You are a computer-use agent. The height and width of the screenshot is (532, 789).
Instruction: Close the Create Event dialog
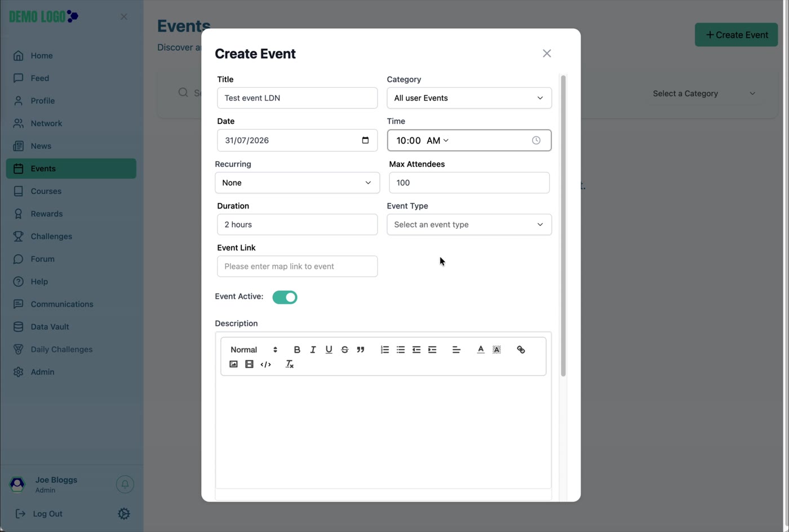(x=547, y=54)
